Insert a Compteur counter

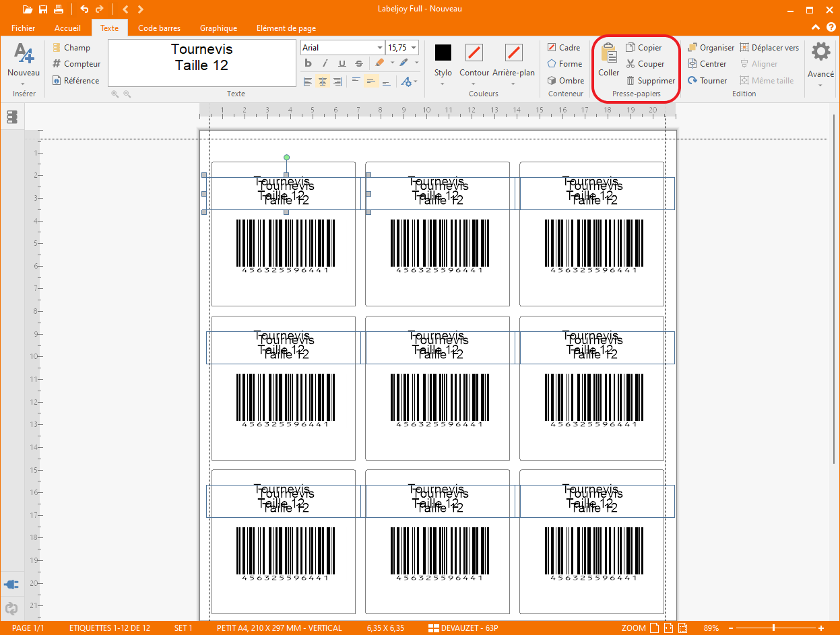76,64
